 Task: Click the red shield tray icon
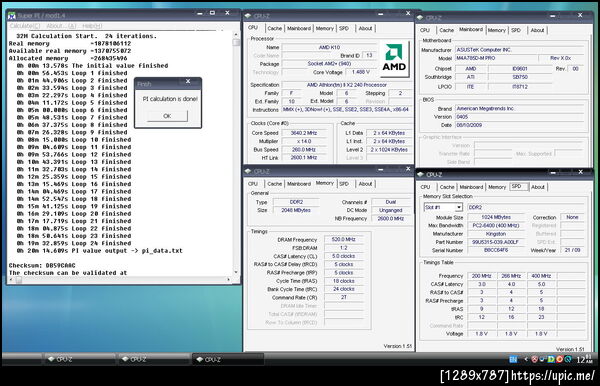(x=534, y=359)
